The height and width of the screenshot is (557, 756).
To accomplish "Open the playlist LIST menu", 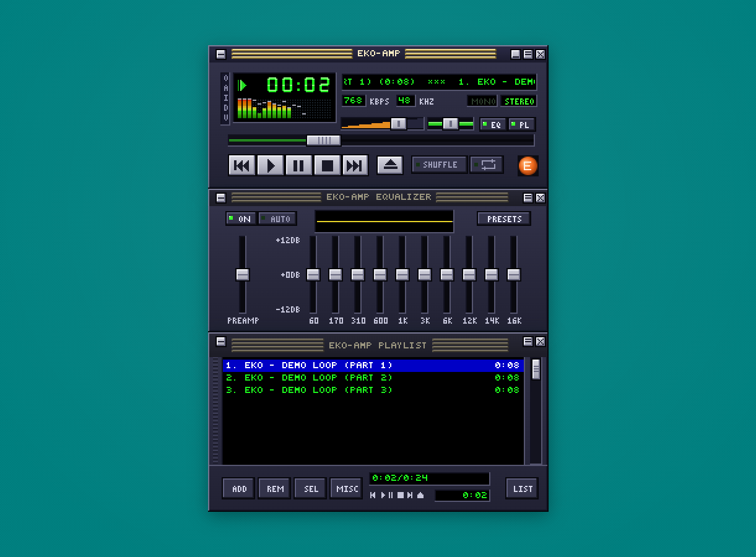I will click(x=523, y=488).
